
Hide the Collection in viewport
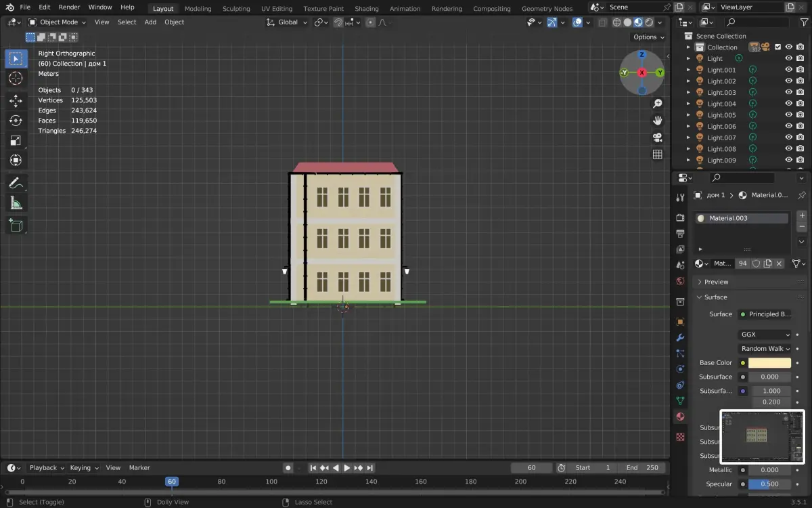point(788,47)
